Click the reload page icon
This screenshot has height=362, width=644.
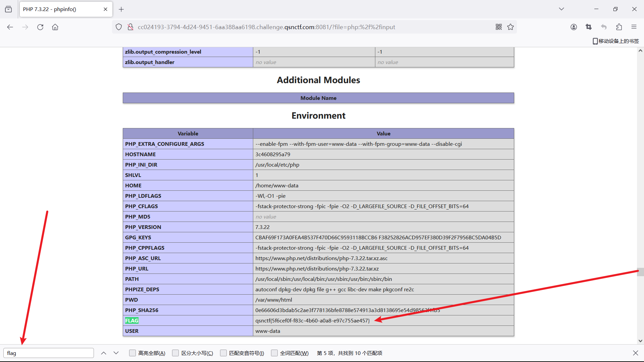40,27
